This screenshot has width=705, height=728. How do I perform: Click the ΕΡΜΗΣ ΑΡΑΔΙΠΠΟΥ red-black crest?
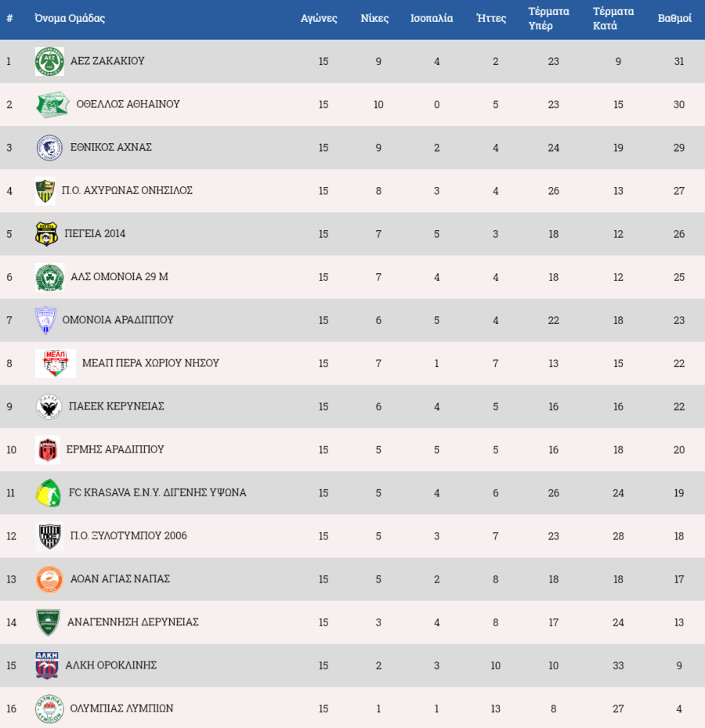coord(48,450)
